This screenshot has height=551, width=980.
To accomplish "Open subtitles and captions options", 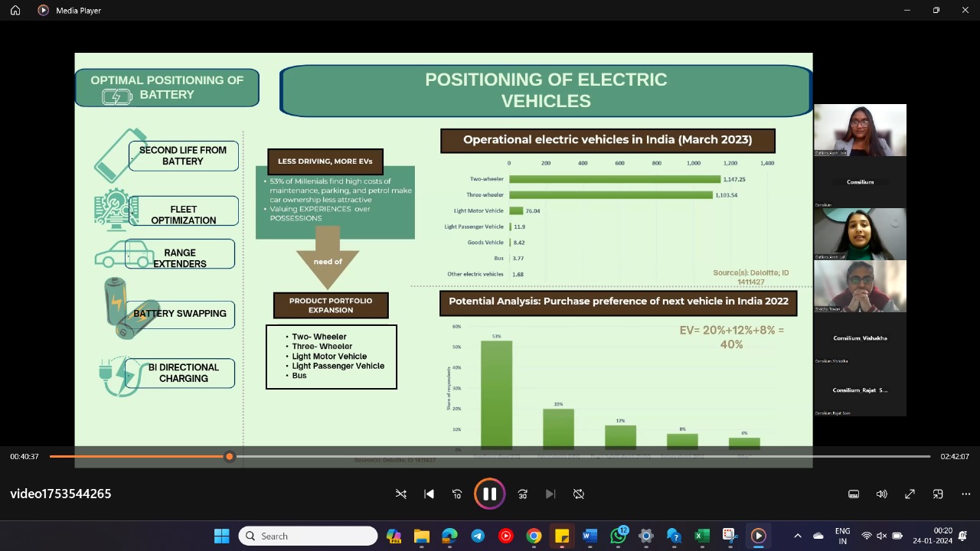I will pos(854,494).
